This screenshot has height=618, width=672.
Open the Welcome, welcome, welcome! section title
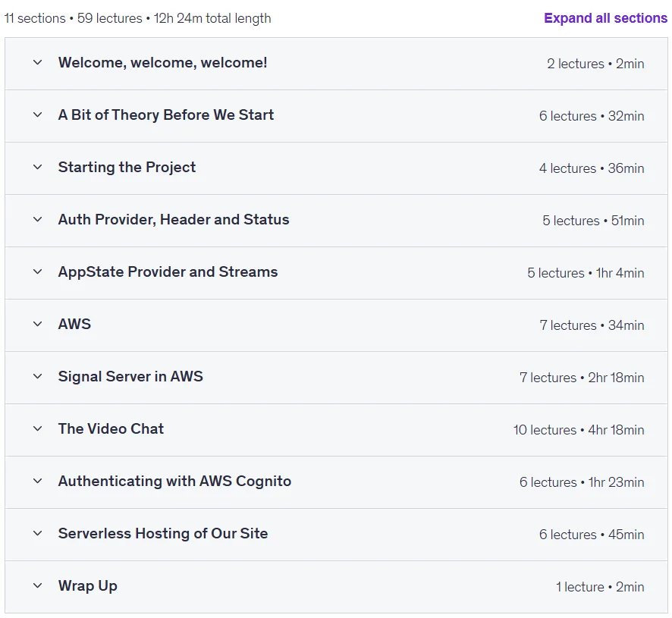pyautogui.click(x=163, y=63)
